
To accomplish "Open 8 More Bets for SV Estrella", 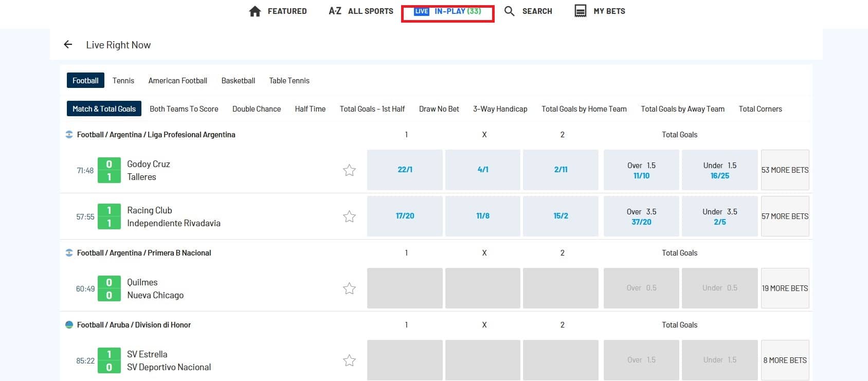I will [785, 360].
